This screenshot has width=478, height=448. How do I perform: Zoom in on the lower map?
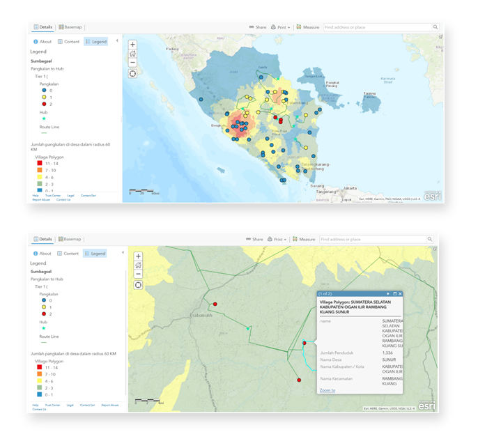point(138,256)
